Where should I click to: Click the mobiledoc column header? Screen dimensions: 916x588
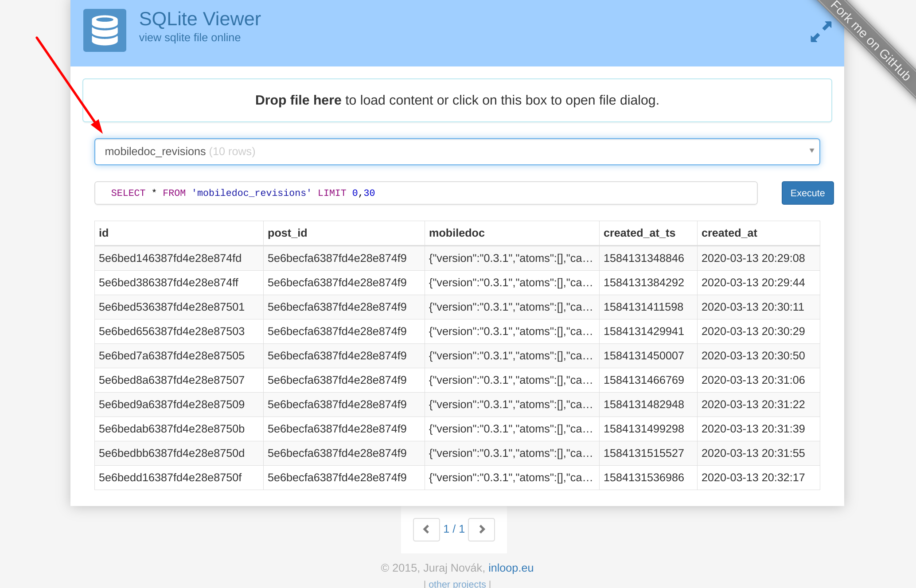click(x=512, y=233)
